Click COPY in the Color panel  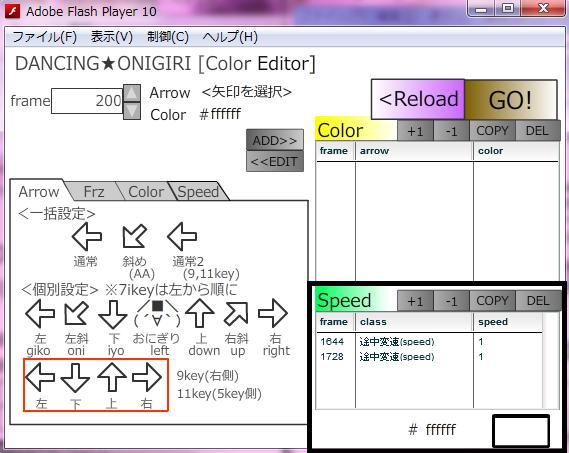pos(492,131)
